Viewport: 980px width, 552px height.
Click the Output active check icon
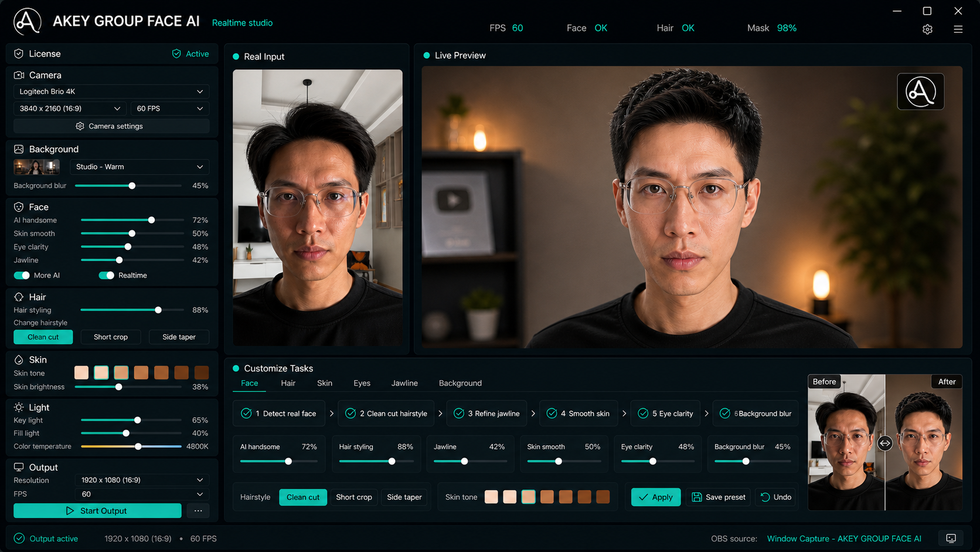tap(19, 539)
